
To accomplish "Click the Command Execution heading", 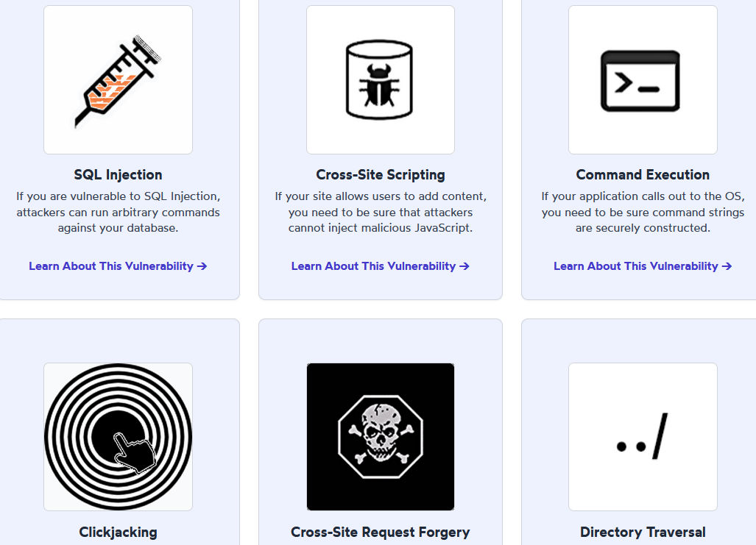I will tap(643, 174).
